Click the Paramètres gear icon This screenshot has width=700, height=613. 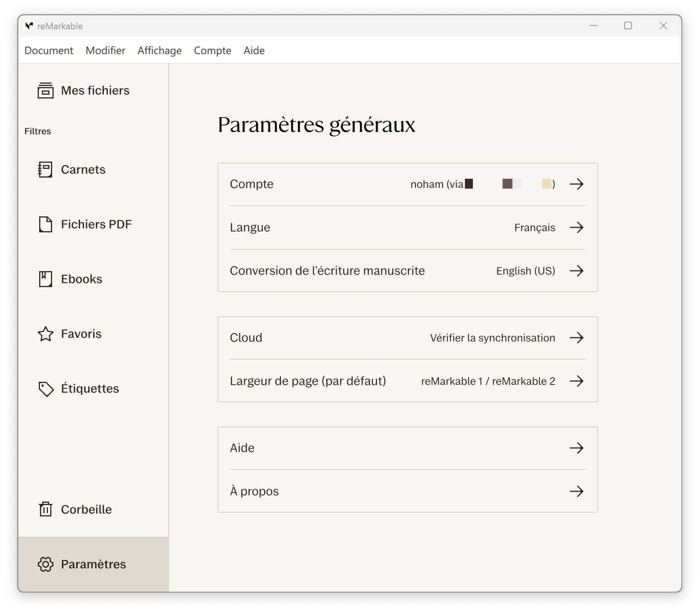[x=46, y=564]
